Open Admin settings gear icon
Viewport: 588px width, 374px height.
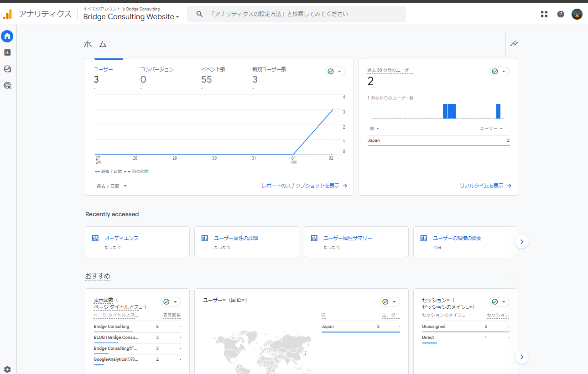pos(7,369)
